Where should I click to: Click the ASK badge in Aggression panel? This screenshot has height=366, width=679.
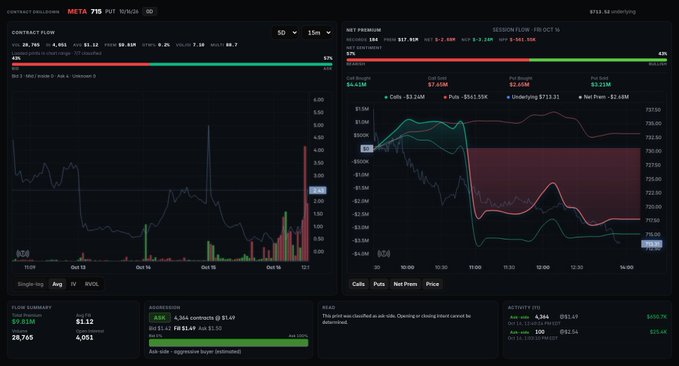pos(159,317)
